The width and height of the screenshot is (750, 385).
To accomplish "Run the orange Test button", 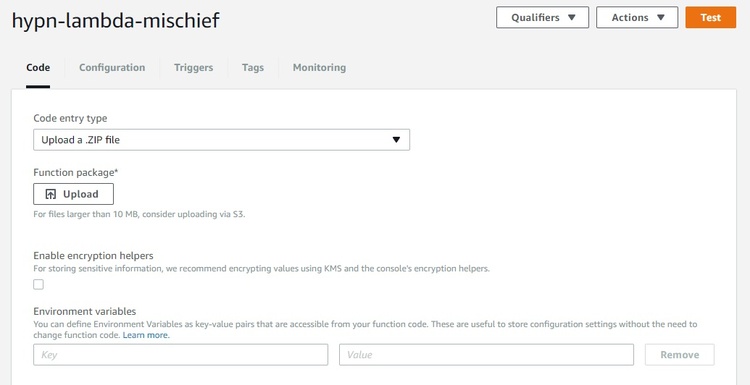I will (x=711, y=18).
